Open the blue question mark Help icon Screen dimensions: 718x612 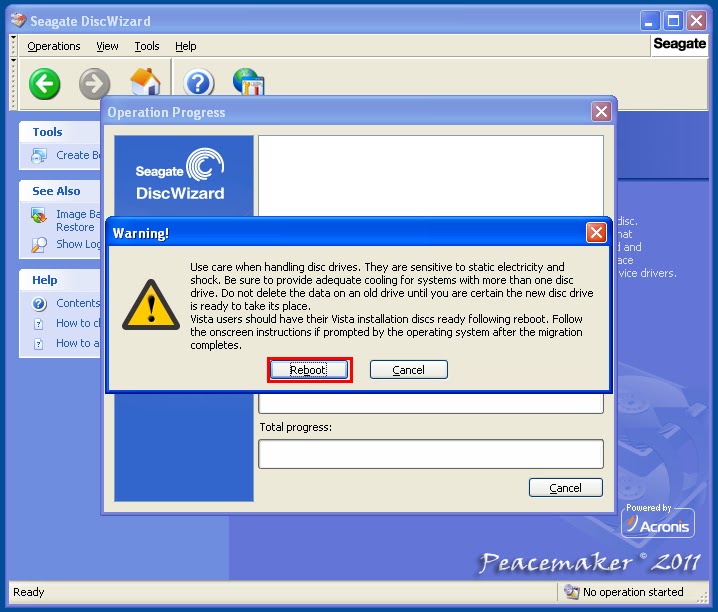click(x=199, y=83)
